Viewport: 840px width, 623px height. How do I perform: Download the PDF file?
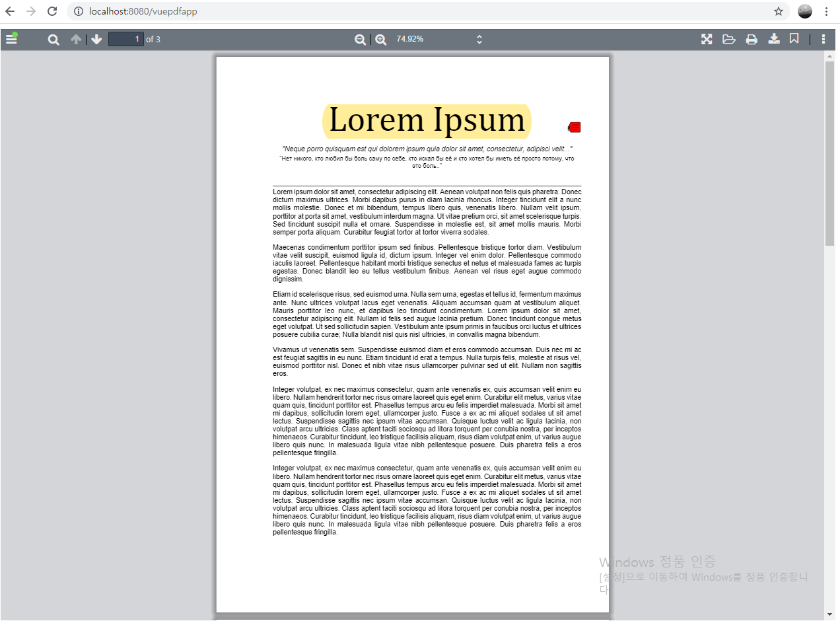pyautogui.click(x=774, y=40)
